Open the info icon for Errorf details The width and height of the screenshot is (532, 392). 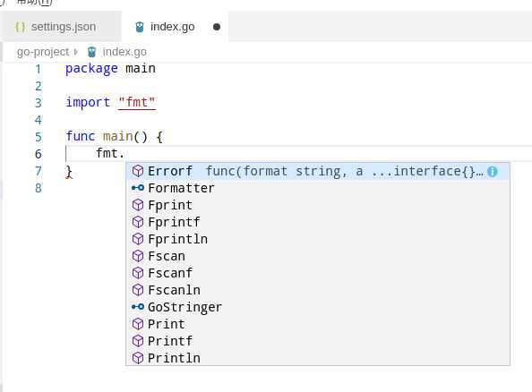pyautogui.click(x=493, y=172)
